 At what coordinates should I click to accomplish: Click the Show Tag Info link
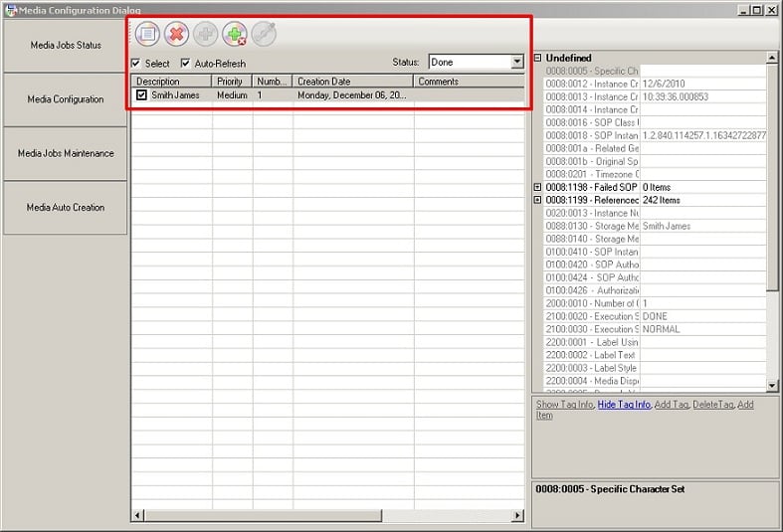(564, 405)
